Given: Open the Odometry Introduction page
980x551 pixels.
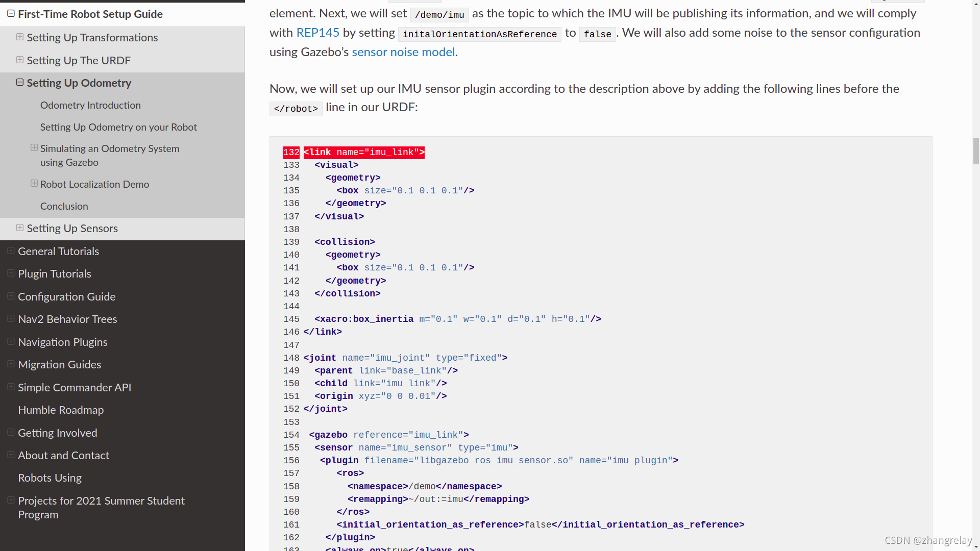Looking at the screenshot, I should (90, 105).
